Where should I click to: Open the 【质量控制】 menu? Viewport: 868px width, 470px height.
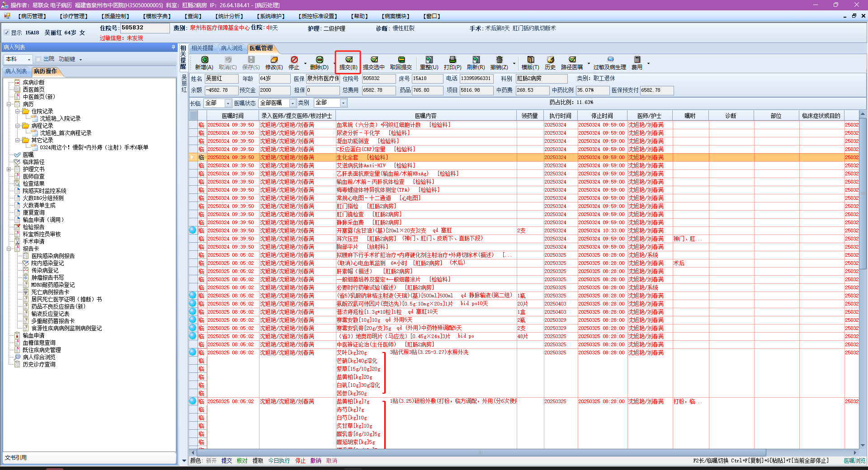click(116, 16)
